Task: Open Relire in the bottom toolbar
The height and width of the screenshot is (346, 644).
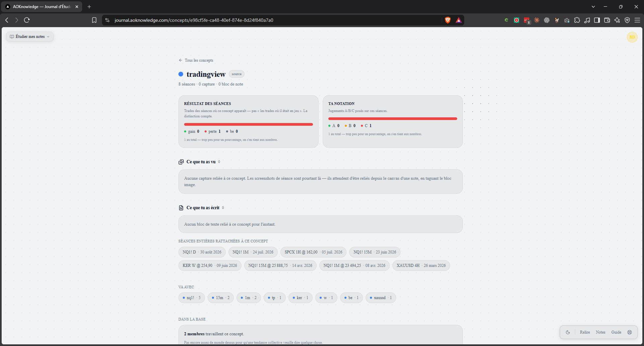Action: (x=585, y=332)
